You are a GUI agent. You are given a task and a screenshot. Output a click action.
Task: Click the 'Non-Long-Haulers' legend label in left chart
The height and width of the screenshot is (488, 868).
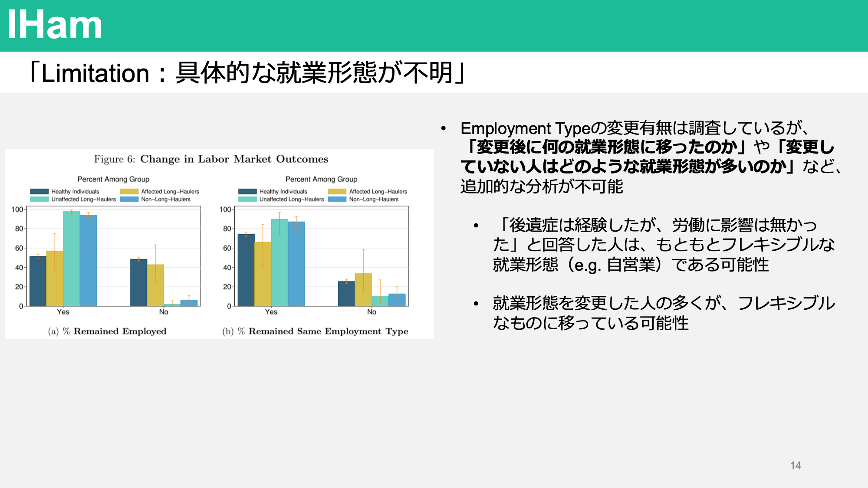pyautogui.click(x=166, y=199)
